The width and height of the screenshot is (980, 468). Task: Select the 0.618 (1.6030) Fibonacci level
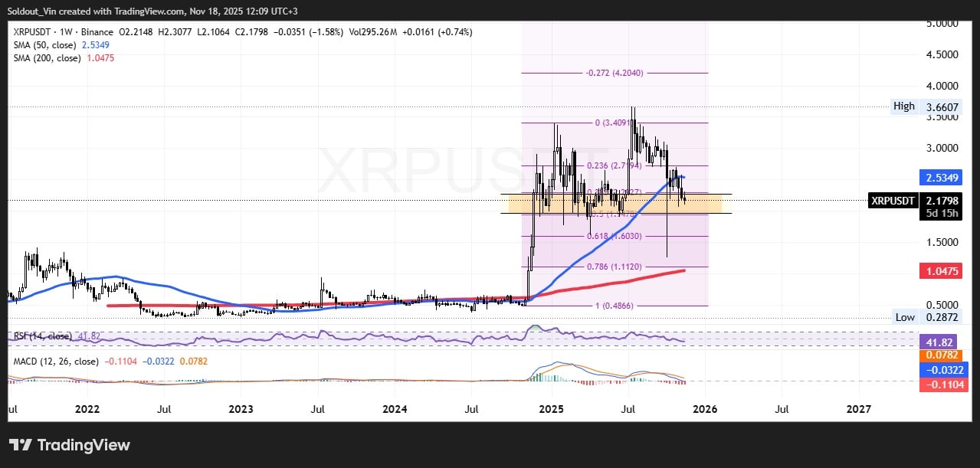[x=613, y=237]
